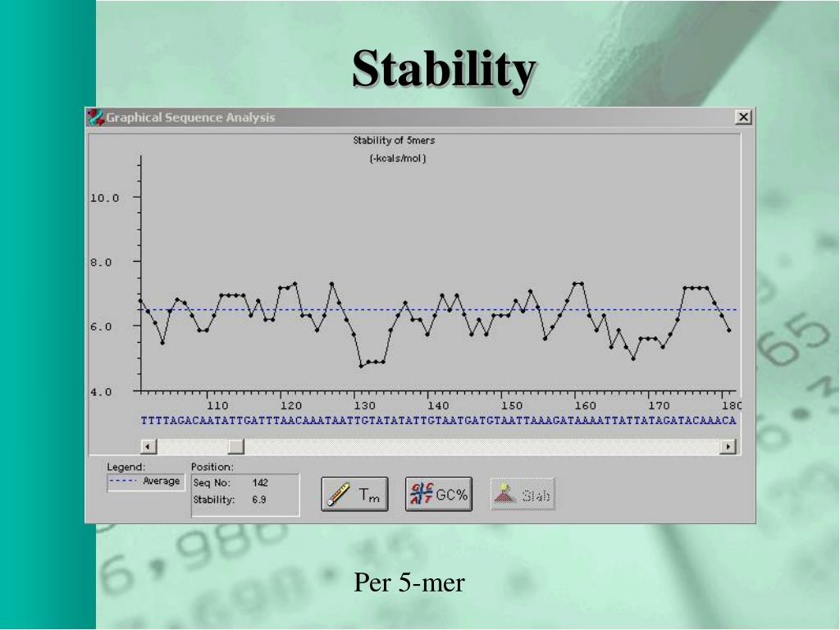Click the blue dashed average line
840x630 pixels.
[439, 309]
